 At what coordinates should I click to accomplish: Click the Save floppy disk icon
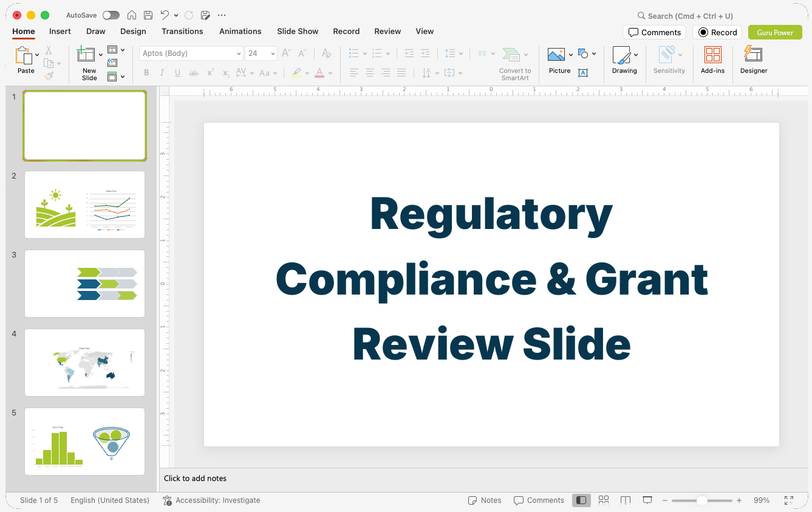pos(148,15)
